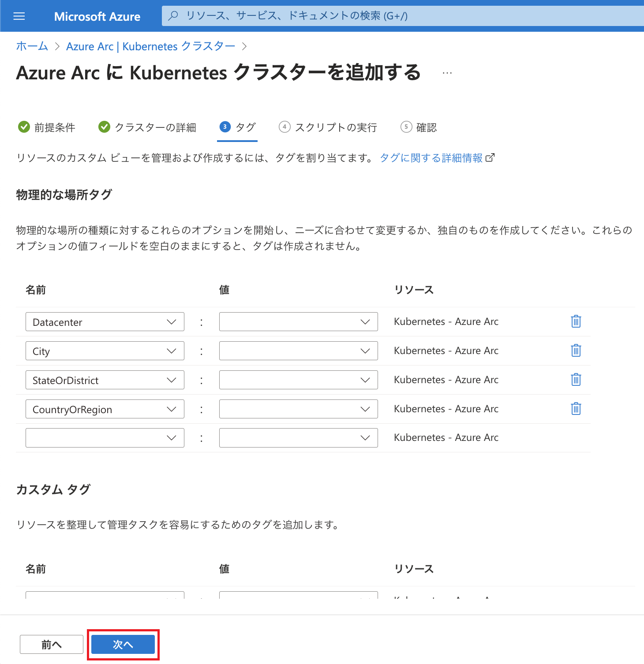Focus the resource search box

(x=403, y=16)
